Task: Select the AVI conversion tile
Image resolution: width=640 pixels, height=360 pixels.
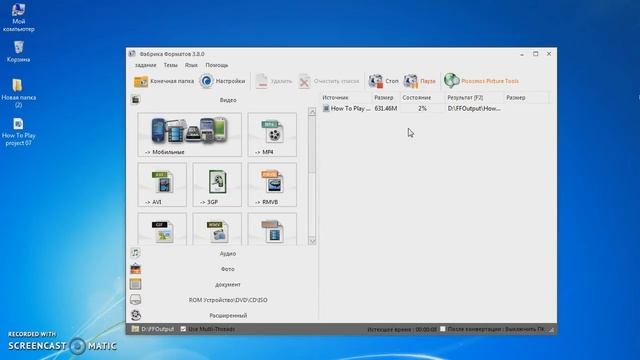Action: click(162, 185)
